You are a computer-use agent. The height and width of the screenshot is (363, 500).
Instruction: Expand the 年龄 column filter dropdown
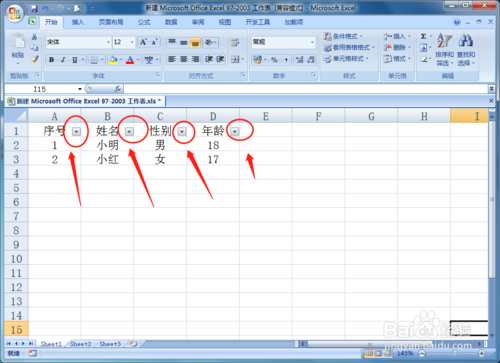coord(235,132)
